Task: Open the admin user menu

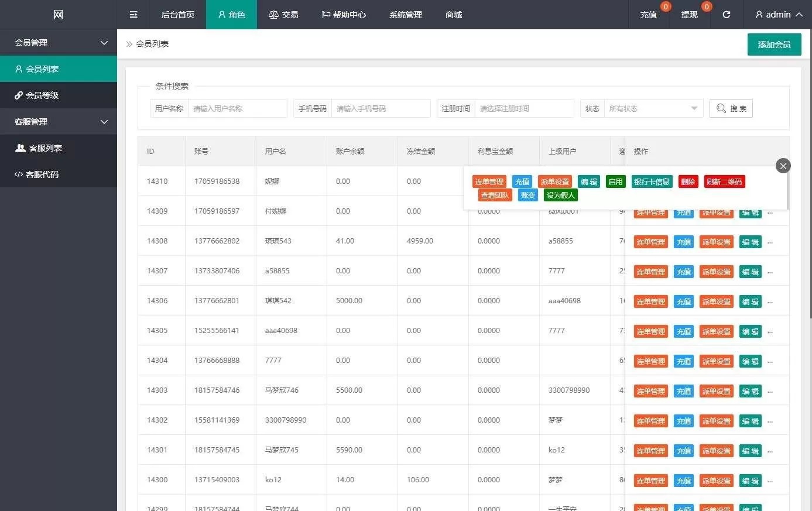Action: pyautogui.click(x=778, y=15)
